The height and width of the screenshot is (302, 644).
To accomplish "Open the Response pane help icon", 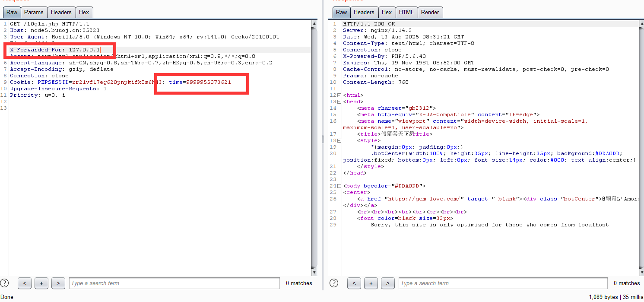I will pyautogui.click(x=334, y=283).
